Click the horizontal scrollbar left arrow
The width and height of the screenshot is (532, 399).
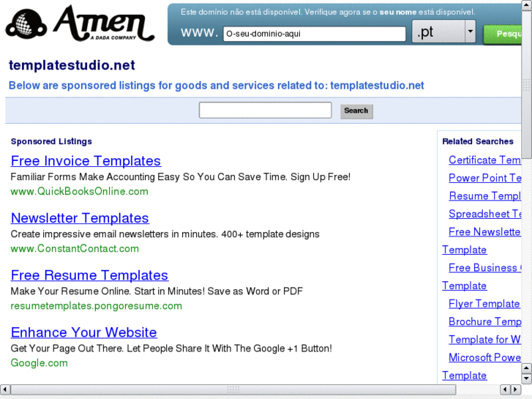[5, 389]
